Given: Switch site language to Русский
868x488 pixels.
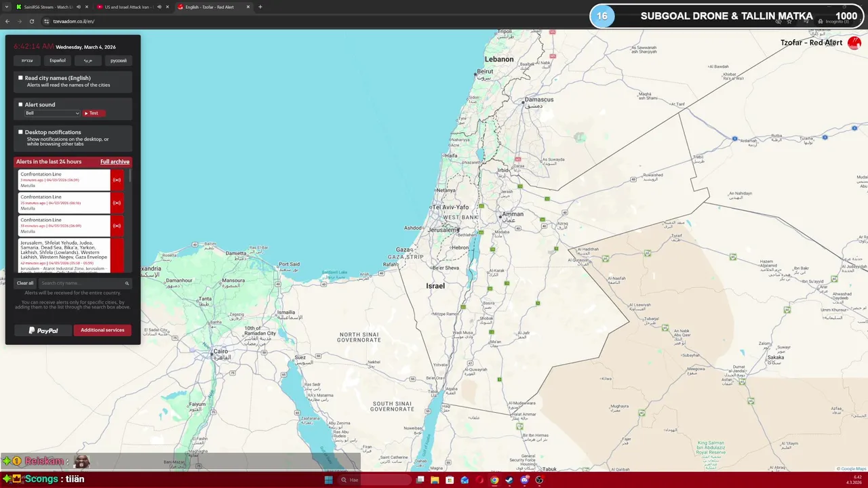Looking at the screenshot, I should 119,60.
